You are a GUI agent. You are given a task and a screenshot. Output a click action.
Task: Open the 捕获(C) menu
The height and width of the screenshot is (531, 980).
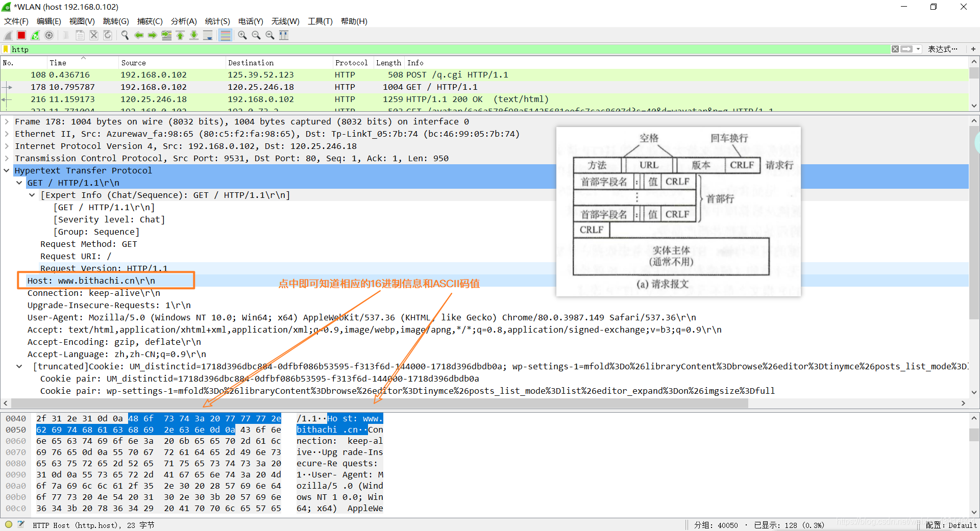click(150, 21)
